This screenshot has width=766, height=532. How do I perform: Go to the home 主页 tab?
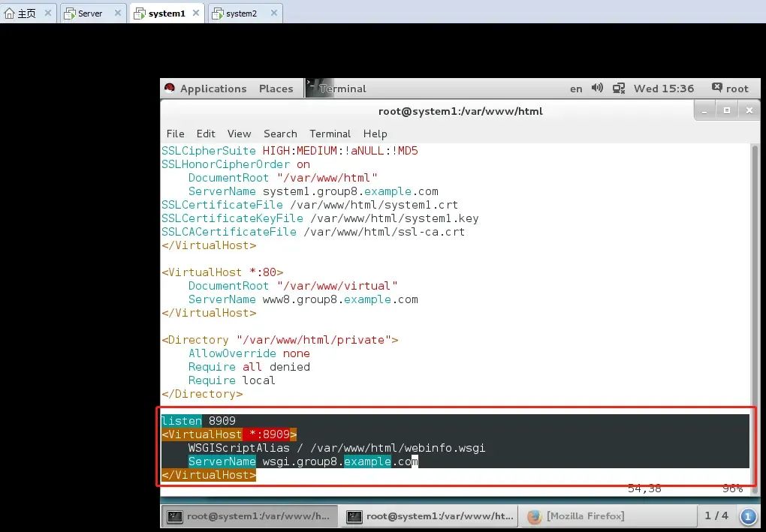(21, 13)
